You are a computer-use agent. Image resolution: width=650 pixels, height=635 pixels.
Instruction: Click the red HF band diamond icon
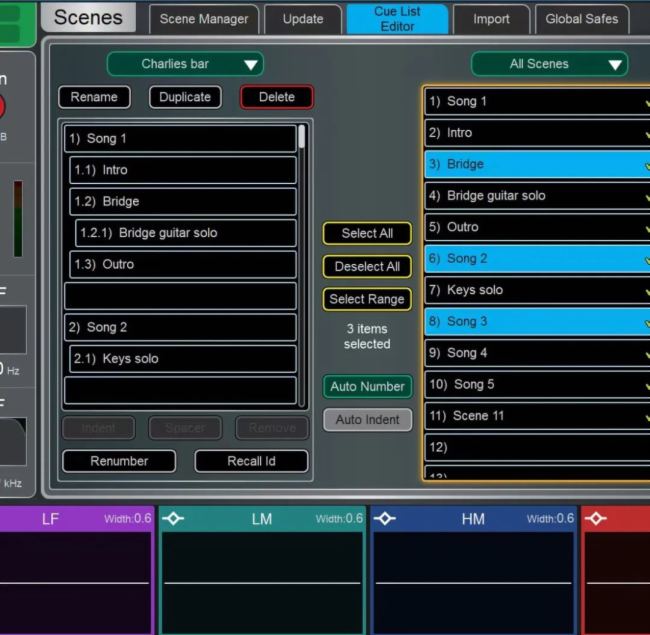[596, 519]
